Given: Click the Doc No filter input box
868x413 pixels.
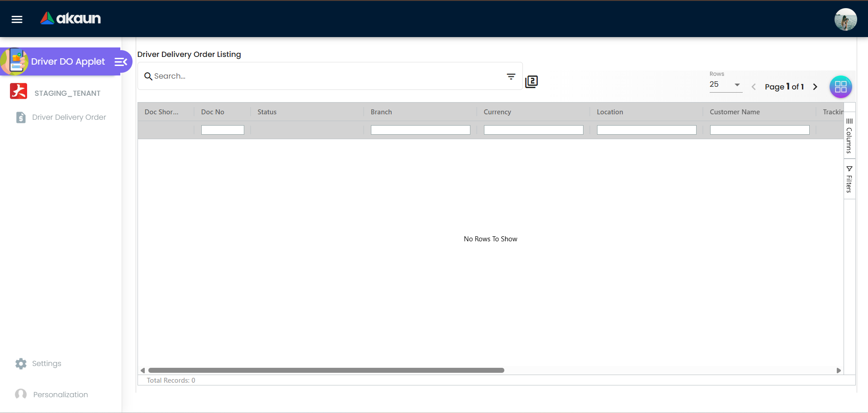Looking at the screenshot, I should click(x=222, y=130).
